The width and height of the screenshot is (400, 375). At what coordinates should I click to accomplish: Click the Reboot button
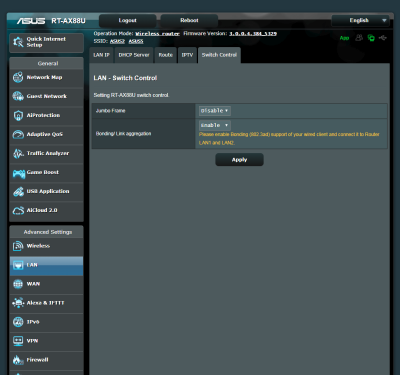189,21
